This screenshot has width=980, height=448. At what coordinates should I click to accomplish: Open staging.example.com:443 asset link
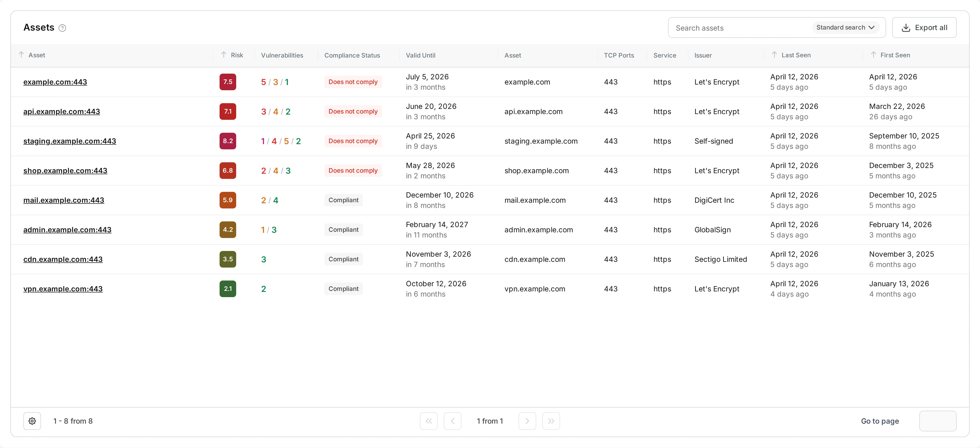[70, 141]
